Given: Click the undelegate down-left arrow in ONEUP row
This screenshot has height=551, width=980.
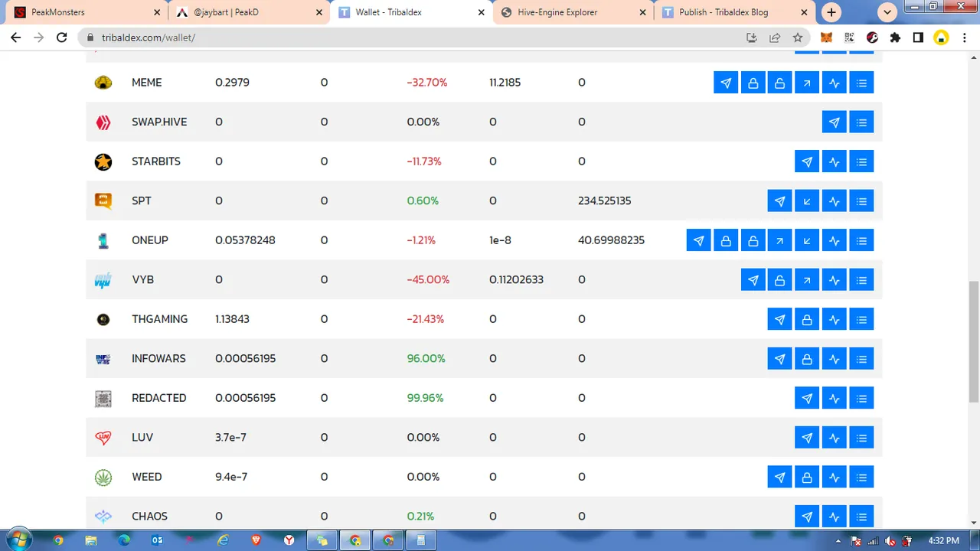Looking at the screenshot, I should (x=807, y=240).
